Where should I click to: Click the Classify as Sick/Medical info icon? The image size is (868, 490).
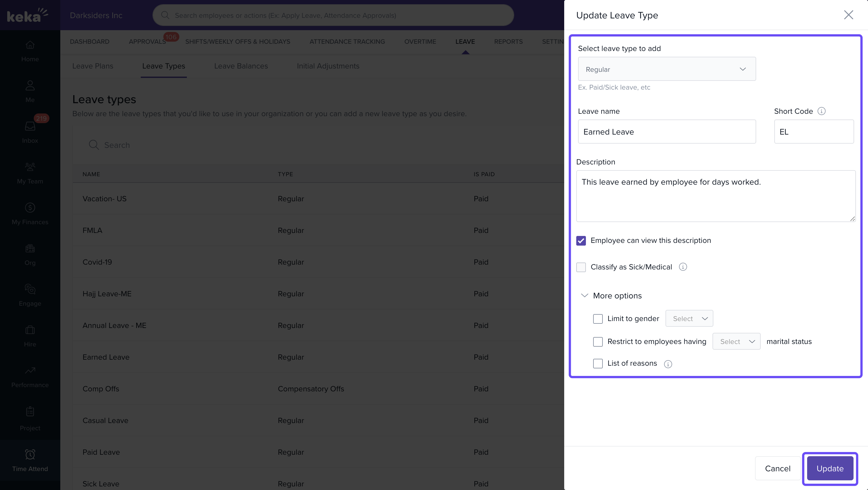(683, 267)
